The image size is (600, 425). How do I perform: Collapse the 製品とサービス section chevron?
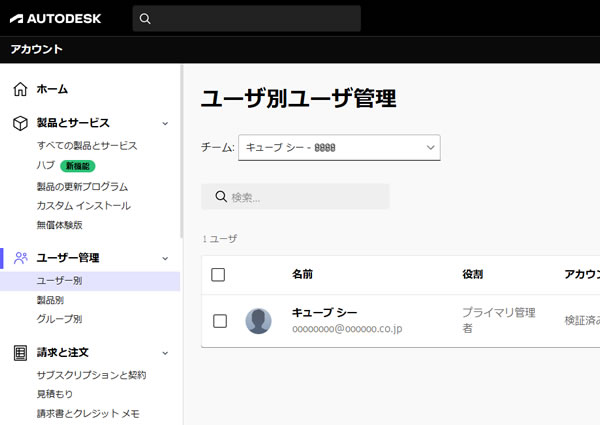point(165,123)
